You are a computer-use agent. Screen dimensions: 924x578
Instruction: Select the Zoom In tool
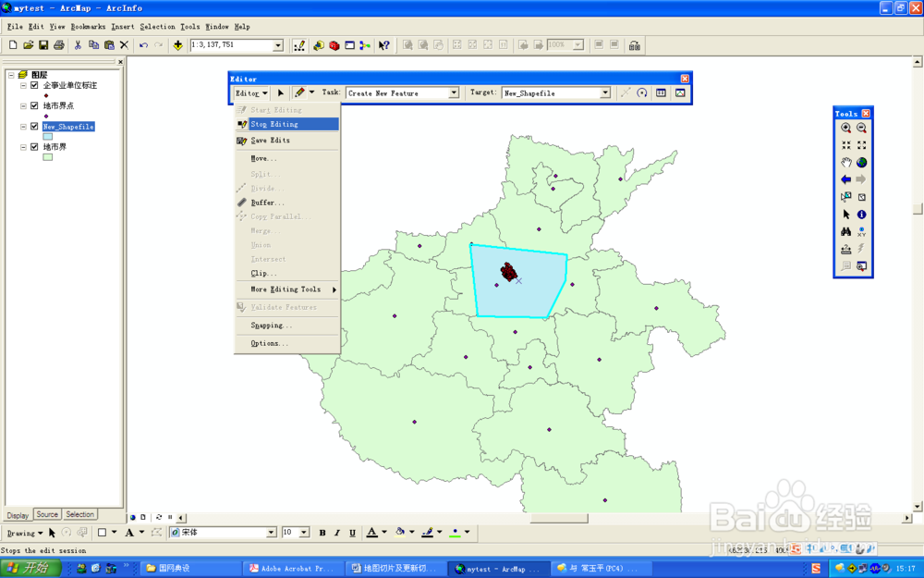pyautogui.click(x=846, y=128)
